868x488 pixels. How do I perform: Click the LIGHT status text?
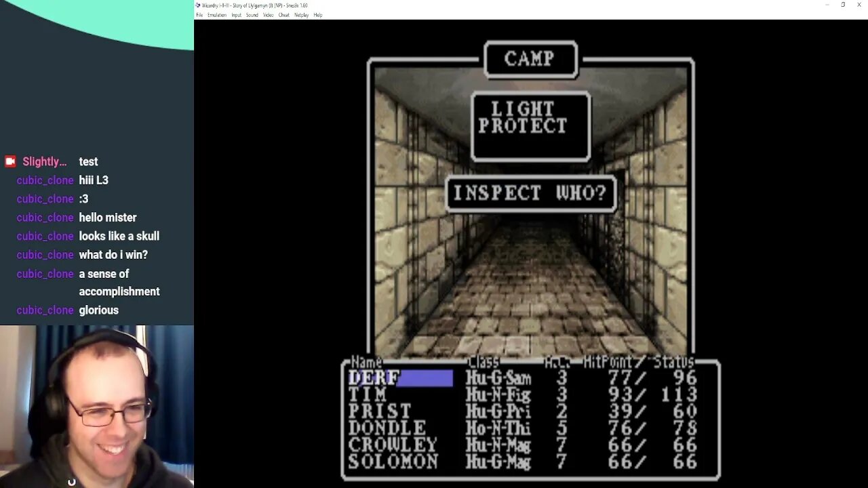(523, 108)
